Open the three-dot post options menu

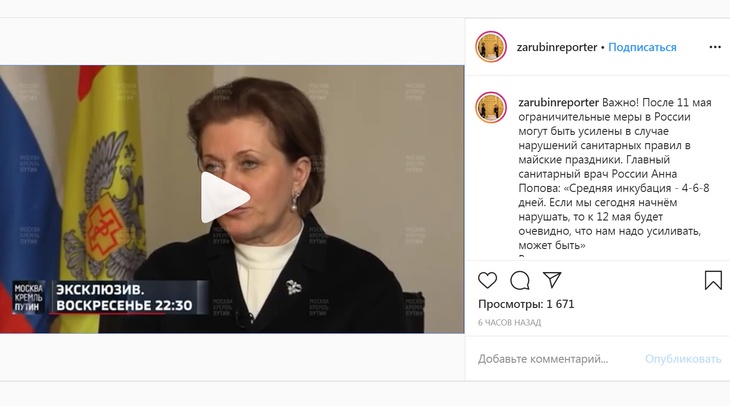[x=715, y=47]
